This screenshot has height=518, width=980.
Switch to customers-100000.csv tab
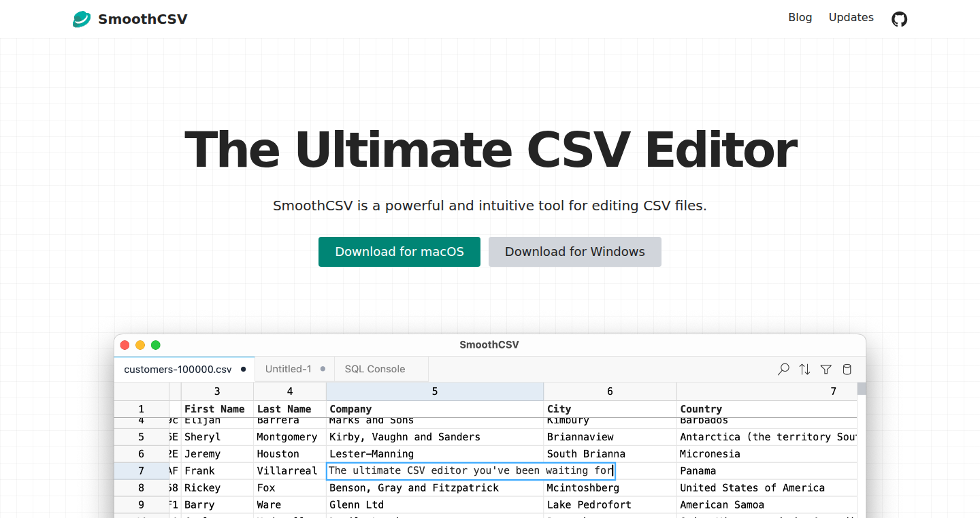click(184, 369)
